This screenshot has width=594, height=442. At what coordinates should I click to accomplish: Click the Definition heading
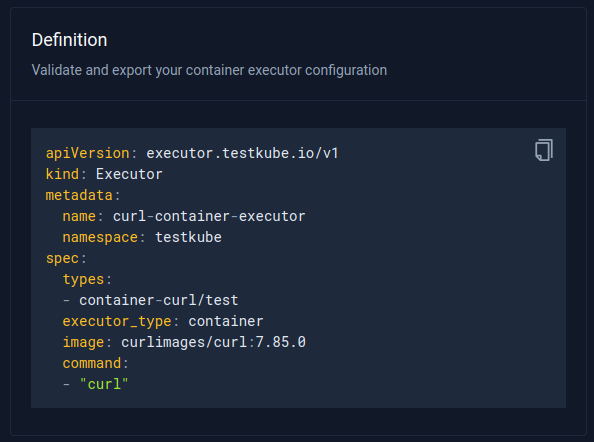69,40
